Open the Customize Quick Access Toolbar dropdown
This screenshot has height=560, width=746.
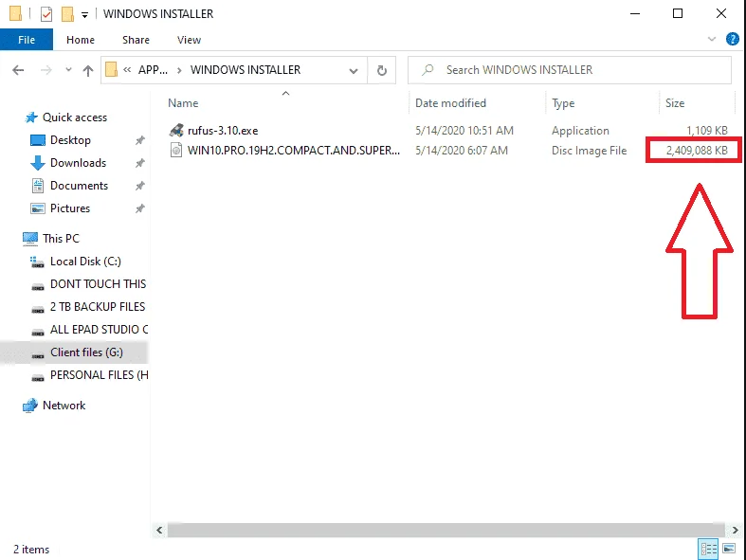[x=84, y=15]
